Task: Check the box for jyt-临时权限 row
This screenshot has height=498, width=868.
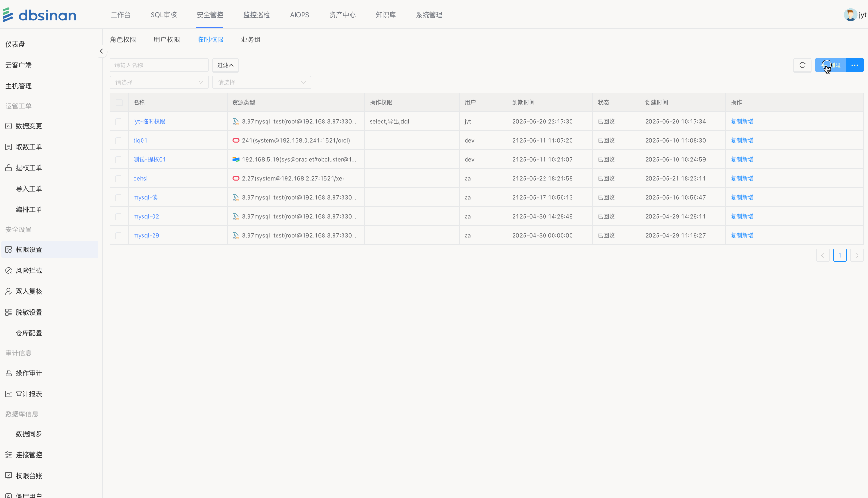Action: pos(119,122)
